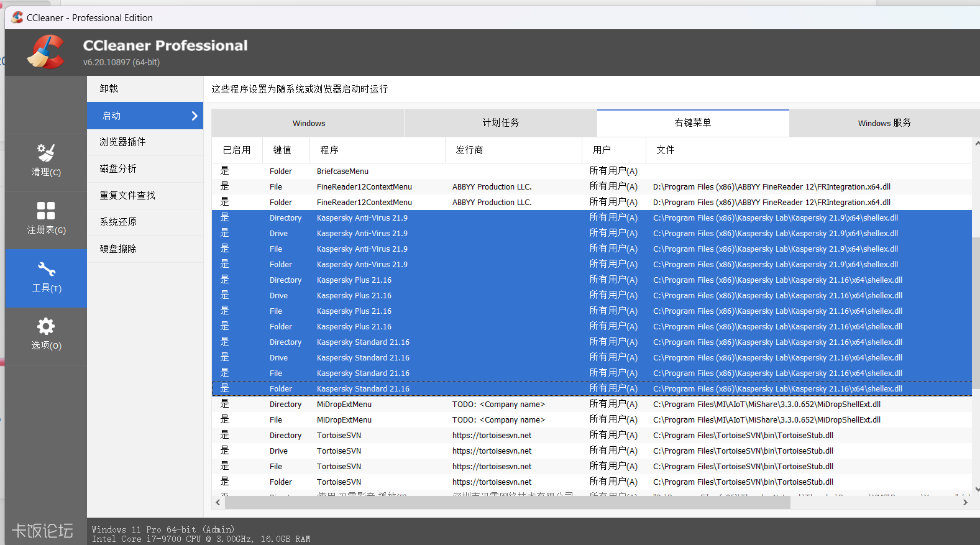Select Kaspersky Plus 21.16 Folder row
Screen dimensions: 980x545
[592, 326]
